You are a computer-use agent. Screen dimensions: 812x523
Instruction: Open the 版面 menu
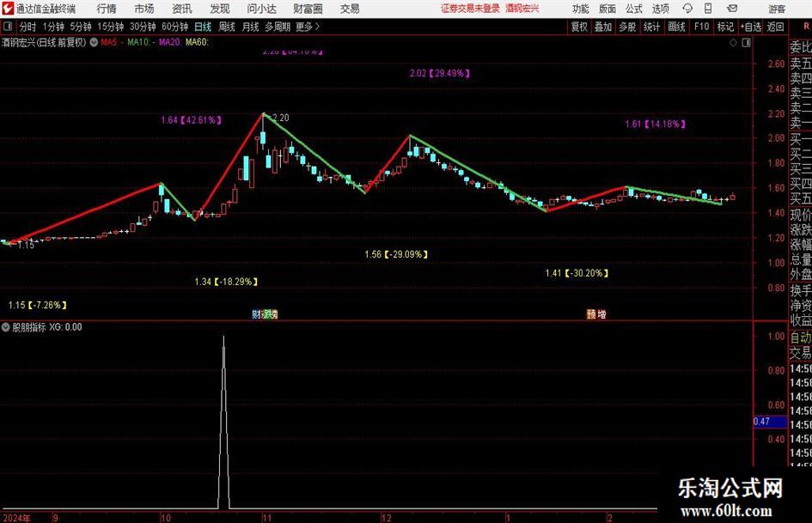[x=607, y=9]
